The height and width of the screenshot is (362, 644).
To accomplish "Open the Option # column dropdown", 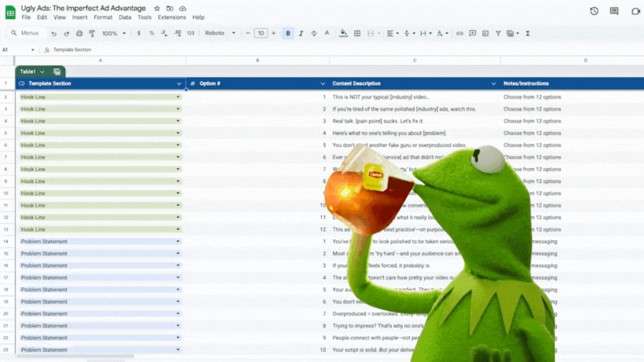I will 323,84.
